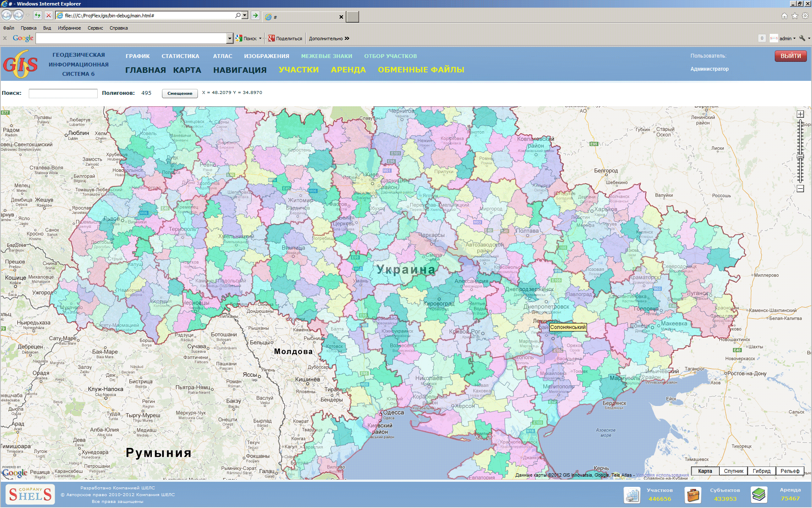Zoom out with map minus button
This screenshot has height=508, width=812.
pyautogui.click(x=800, y=189)
